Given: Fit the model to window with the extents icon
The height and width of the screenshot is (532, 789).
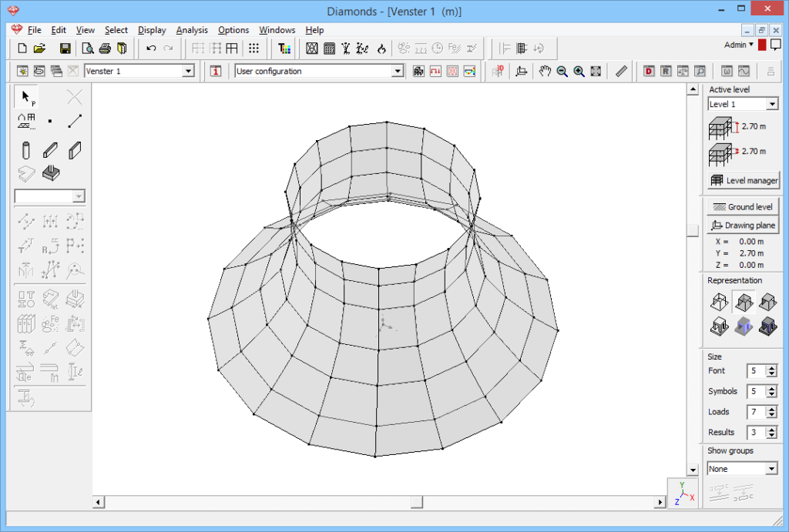Looking at the screenshot, I should (596, 71).
